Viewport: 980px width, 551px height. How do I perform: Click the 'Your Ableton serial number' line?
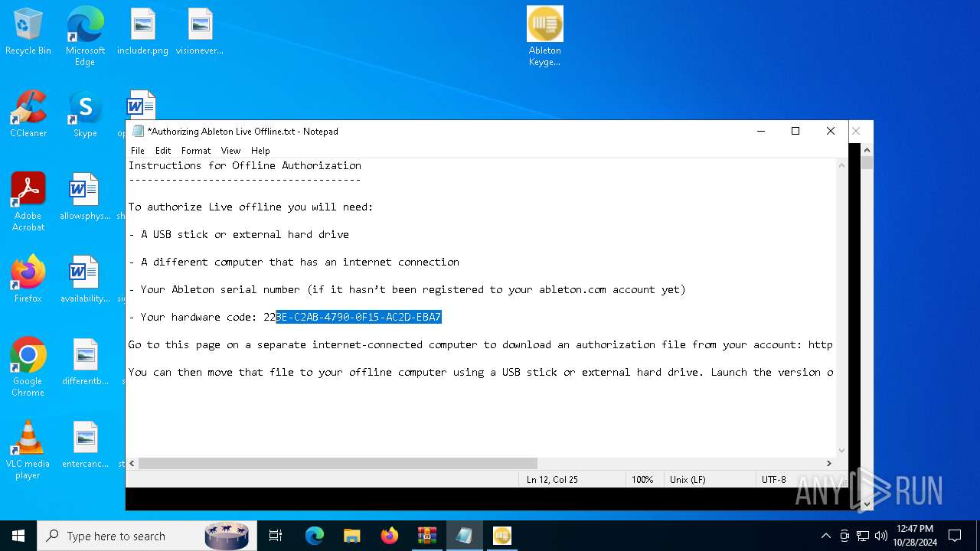tap(407, 289)
